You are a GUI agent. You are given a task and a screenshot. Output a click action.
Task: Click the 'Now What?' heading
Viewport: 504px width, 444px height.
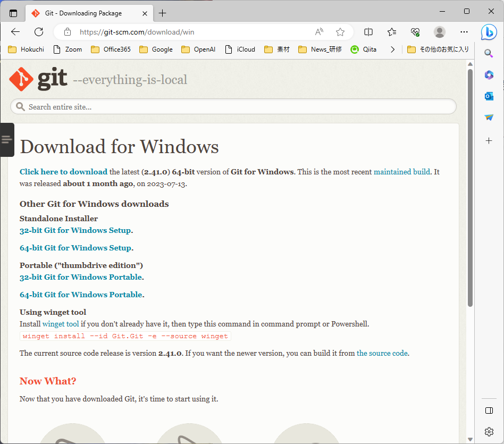(48, 381)
